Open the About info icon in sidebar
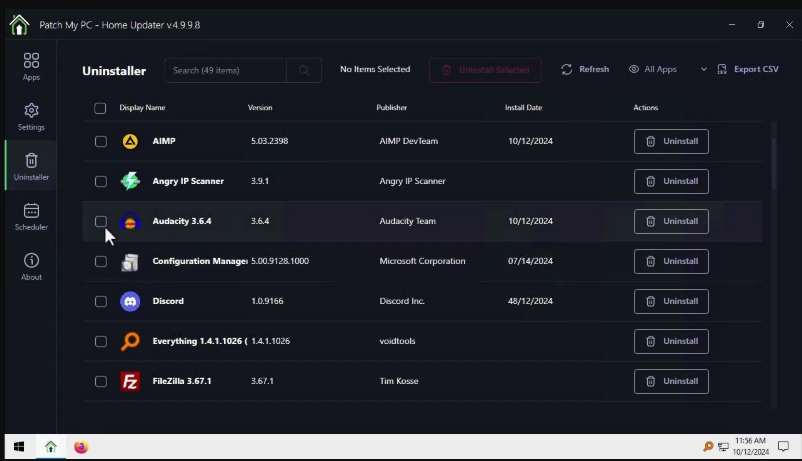The width and height of the screenshot is (802, 461). [31, 266]
